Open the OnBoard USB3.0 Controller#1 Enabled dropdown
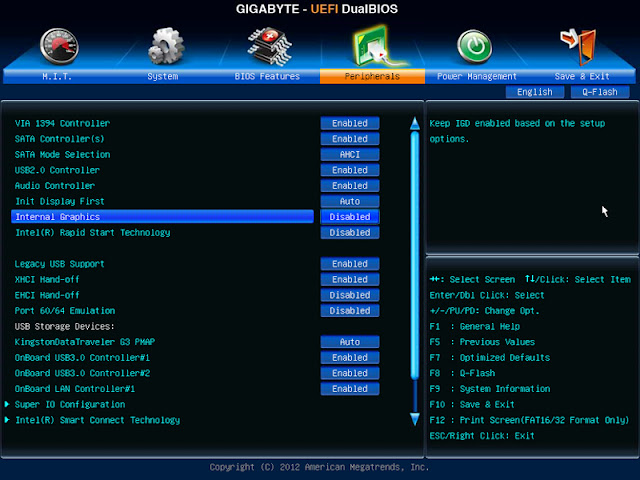This screenshot has height=480, width=640. tap(350, 357)
